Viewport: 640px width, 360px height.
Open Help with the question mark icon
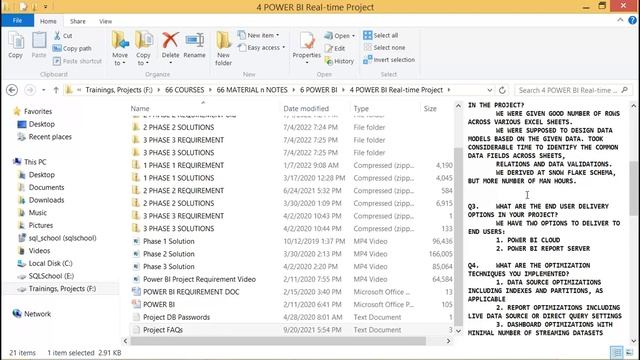633,20
